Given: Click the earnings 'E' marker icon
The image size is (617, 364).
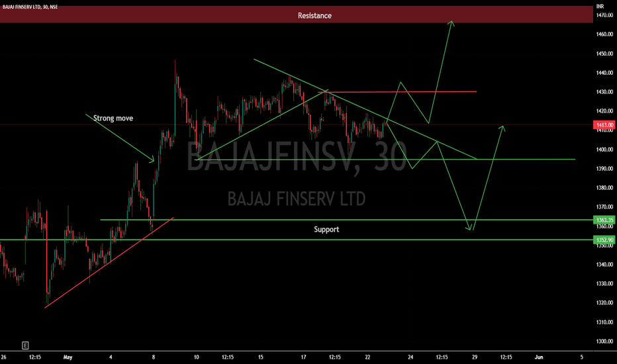Looking at the screenshot, I should pos(25,345).
